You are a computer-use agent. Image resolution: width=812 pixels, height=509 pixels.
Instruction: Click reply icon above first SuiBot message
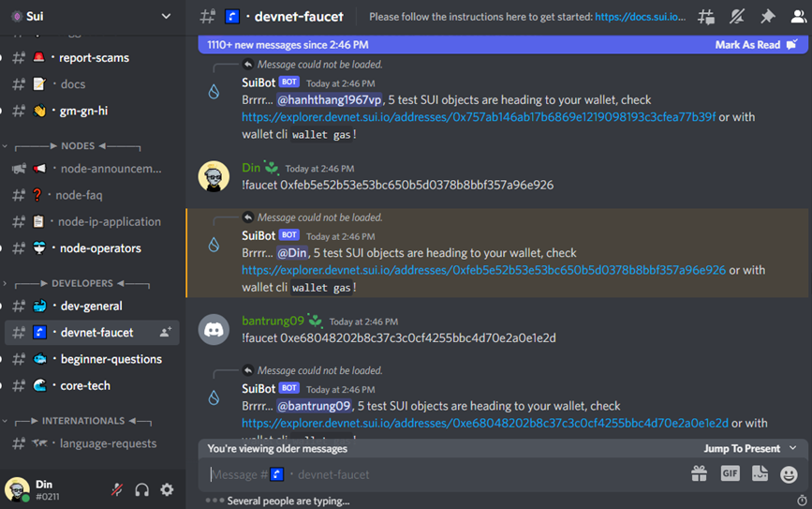click(248, 65)
